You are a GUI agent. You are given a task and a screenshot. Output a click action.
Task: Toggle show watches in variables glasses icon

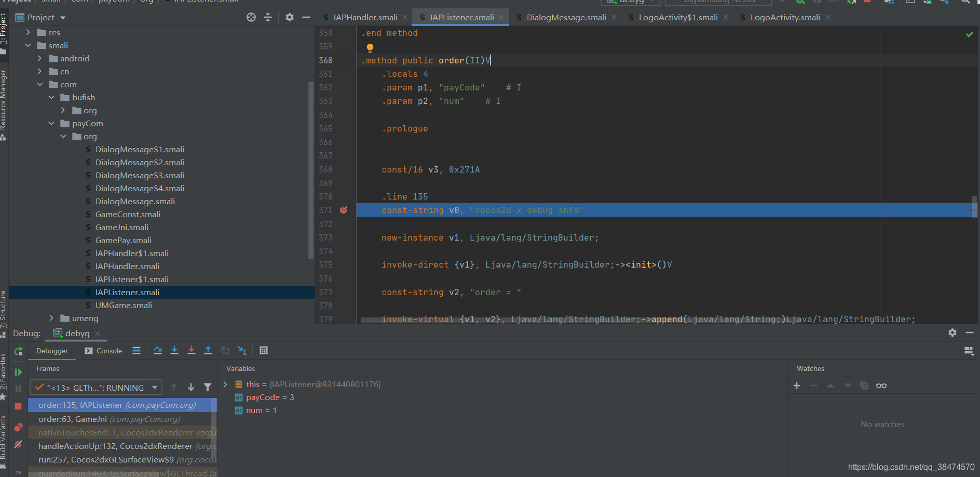(881, 386)
